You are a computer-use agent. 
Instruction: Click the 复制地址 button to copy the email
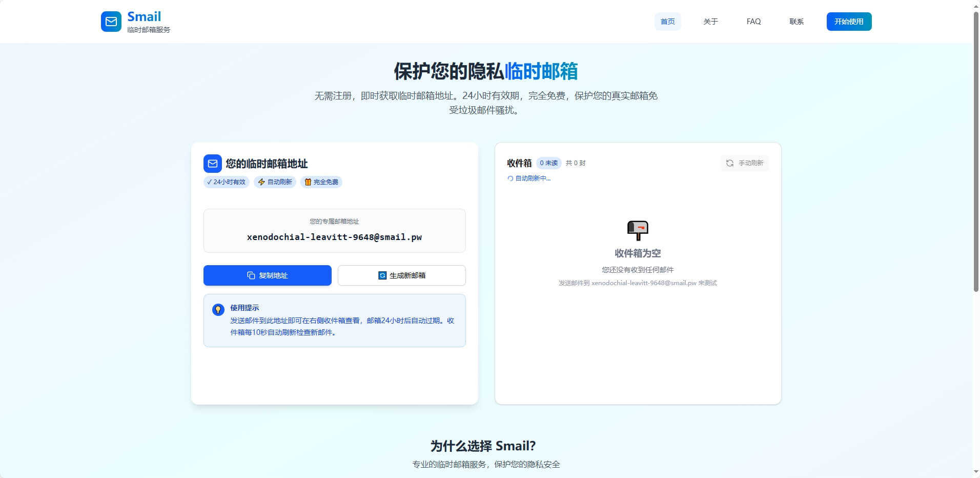click(267, 275)
